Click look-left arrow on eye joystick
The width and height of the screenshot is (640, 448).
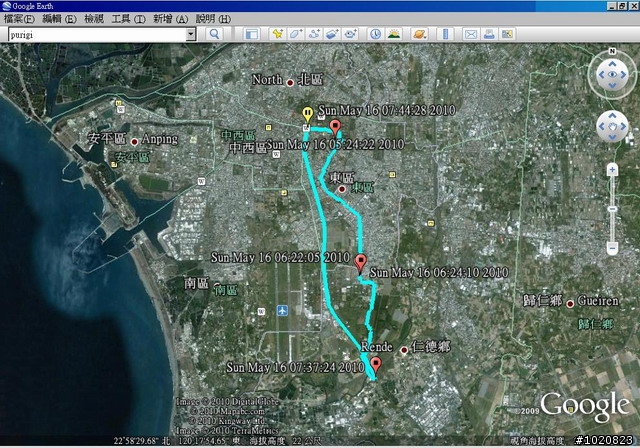click(601, 75)
